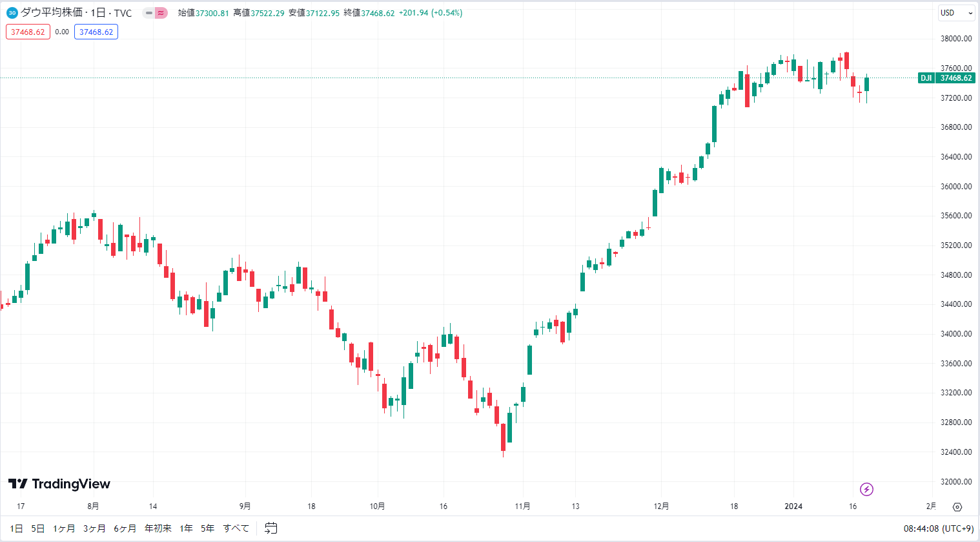
Task: Select the 1ヶ月 time range
Action: tap(64, 528)
